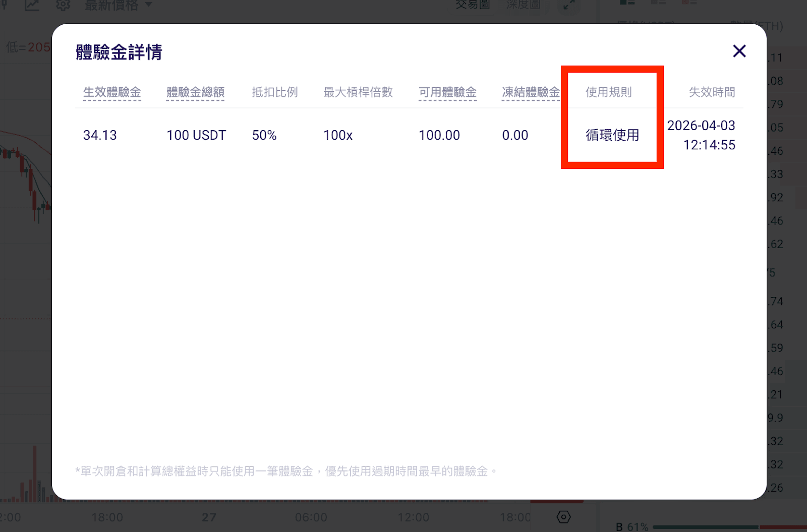The height and width of the screenshot is (532, 807).
Task: Click the 生效體驗金 column header
Action: [x=112, y=92]
